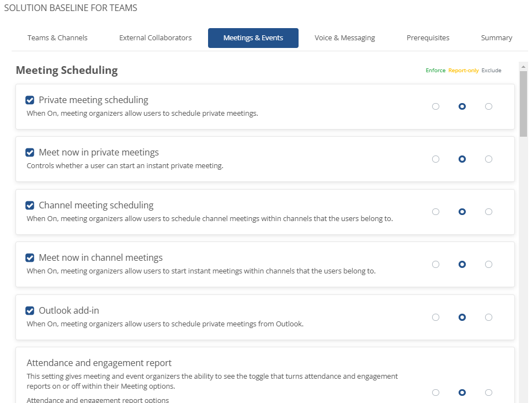Switch to the Teams & Channels tab
This screenshot has height=403, width=532.
tap(57, 38)
